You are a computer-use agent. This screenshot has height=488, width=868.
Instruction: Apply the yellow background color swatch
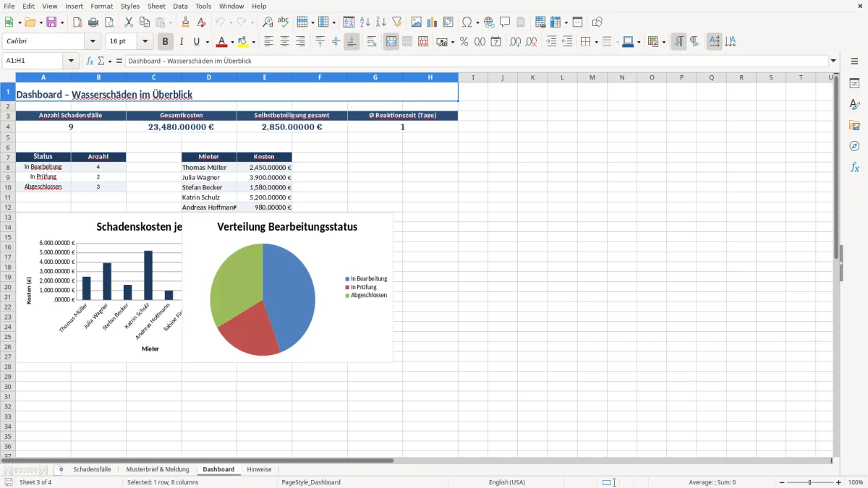243,42
